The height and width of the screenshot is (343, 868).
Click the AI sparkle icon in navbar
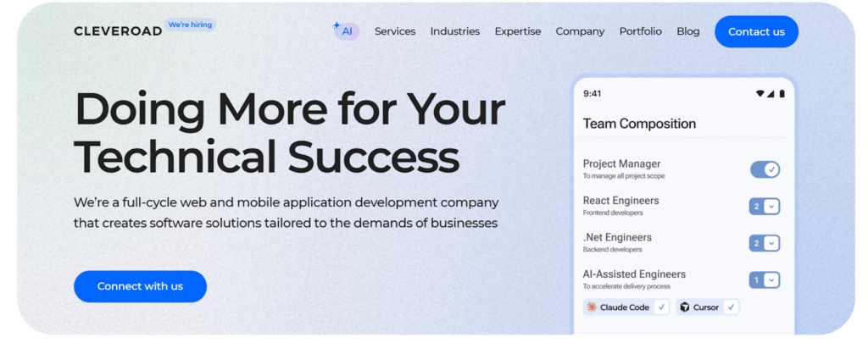coord(337,26)
